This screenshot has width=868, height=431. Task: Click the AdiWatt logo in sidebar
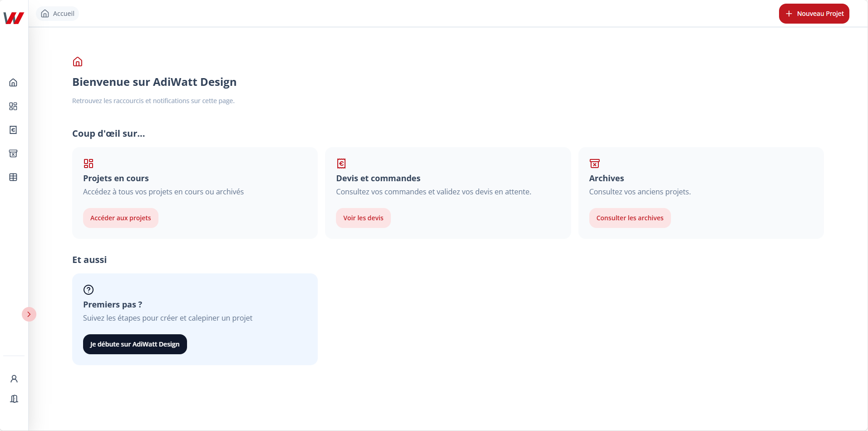click(14, 18)
